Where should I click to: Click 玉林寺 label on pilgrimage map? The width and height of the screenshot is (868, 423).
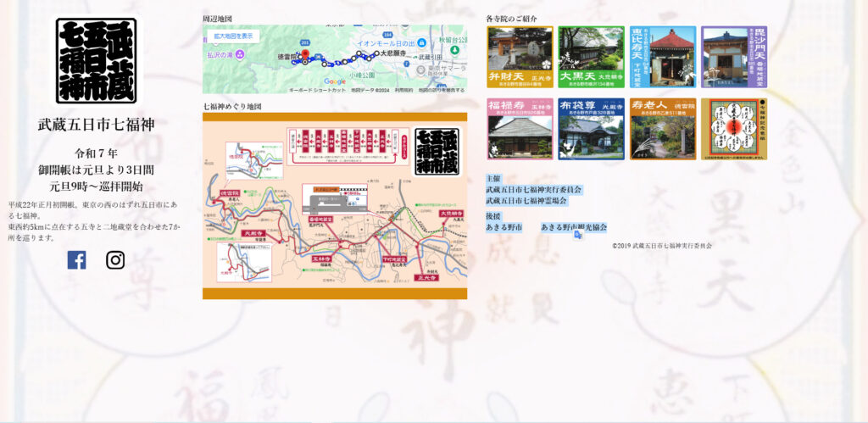pos(321,259)
